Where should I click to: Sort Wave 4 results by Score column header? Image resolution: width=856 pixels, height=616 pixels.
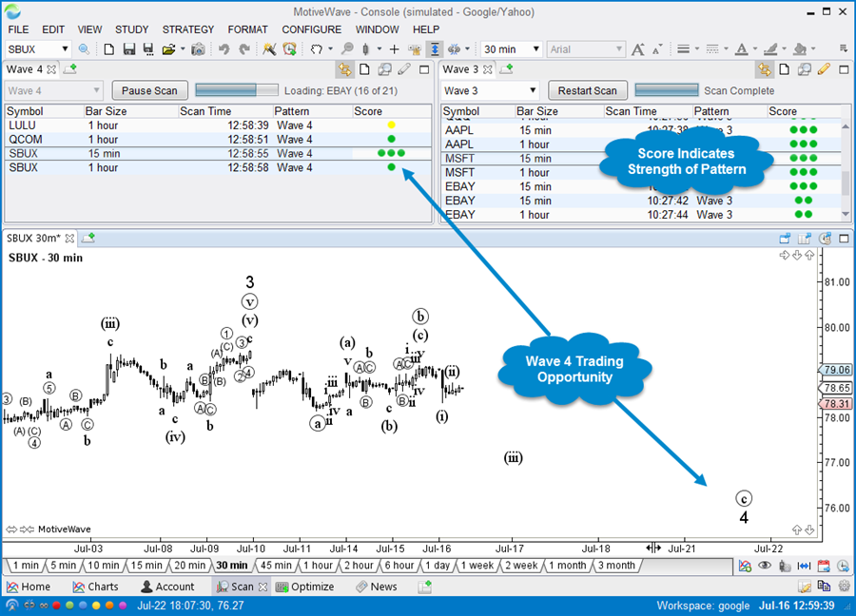[391, 111]
